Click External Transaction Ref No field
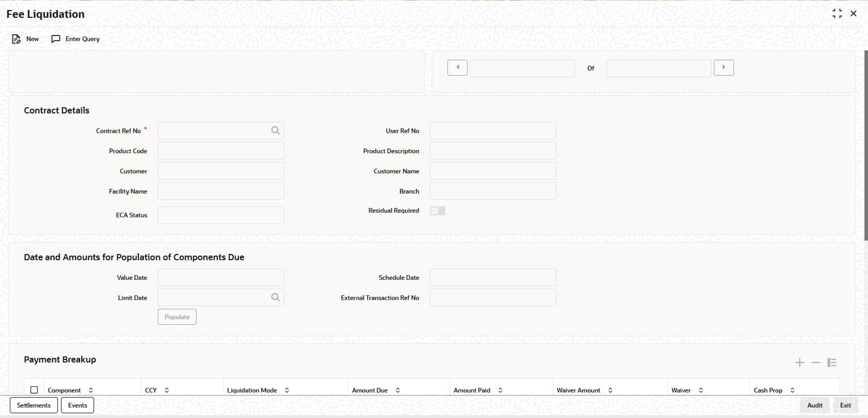The image size is (868, 418). point(493,297)
